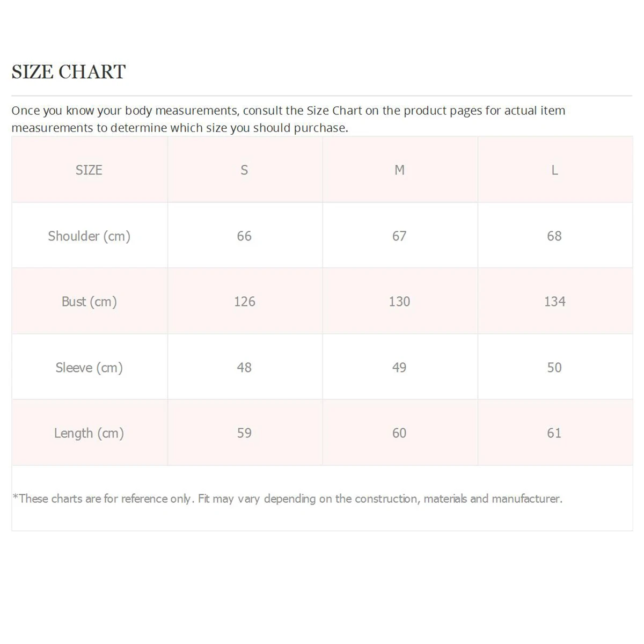Click the S size column header

(244, 170)
